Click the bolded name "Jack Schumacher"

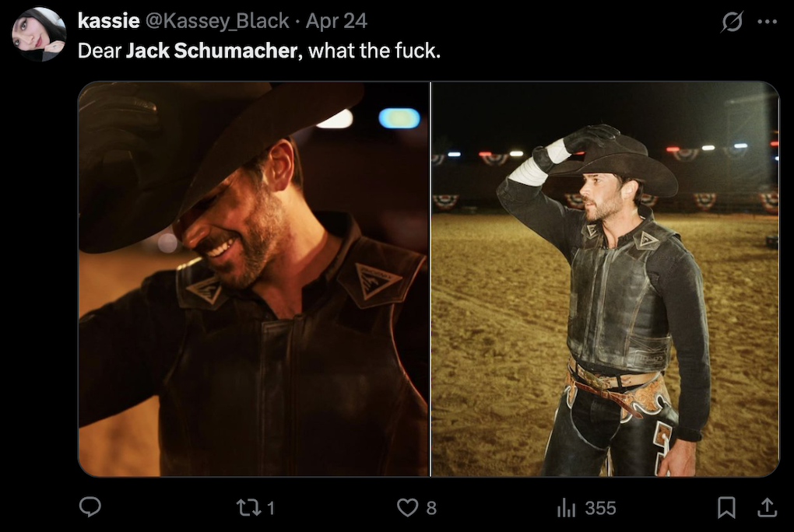tap(211, 51)
